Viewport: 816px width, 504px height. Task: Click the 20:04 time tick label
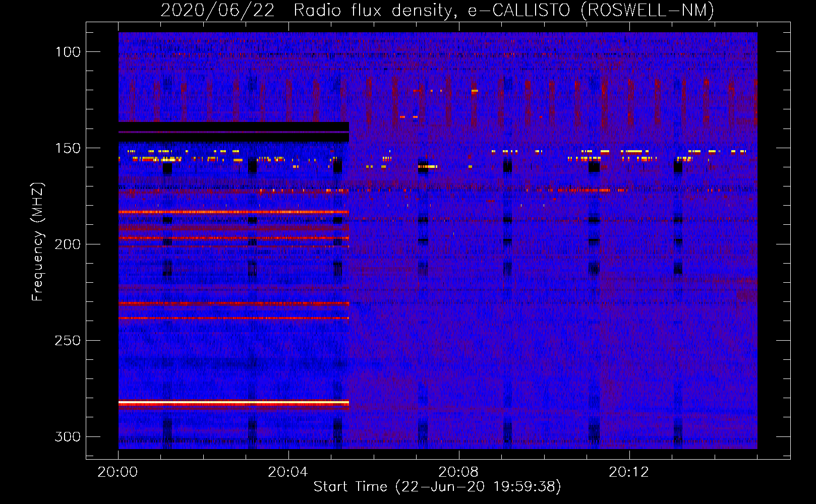(288, 472)
